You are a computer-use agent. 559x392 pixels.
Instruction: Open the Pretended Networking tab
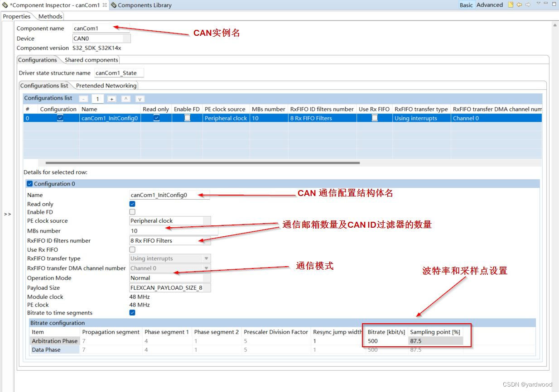point(106,86)
